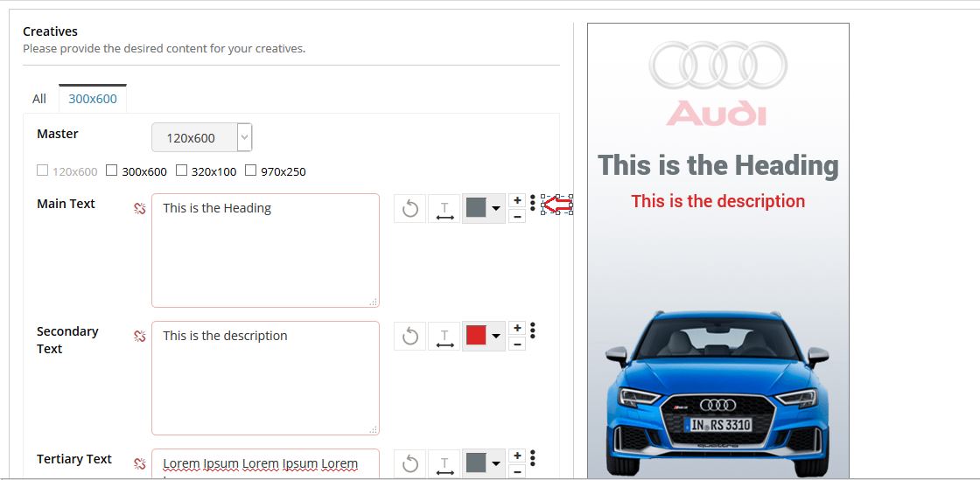Open text width tool for Main Text

pos(444,208)
